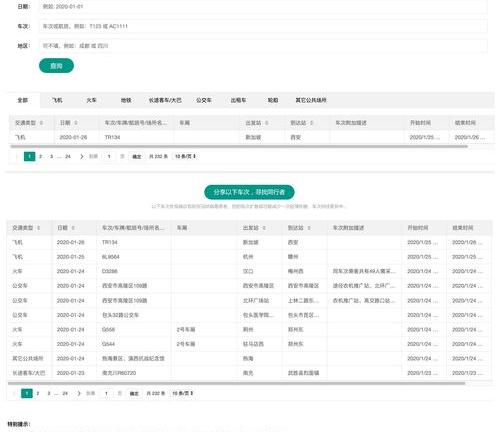Sort top table by 日期 column

point(76,123)
